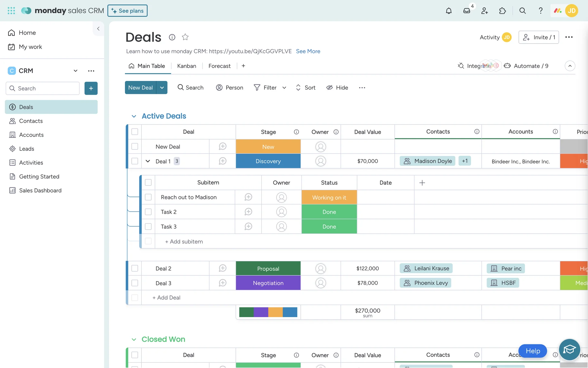Follow the See More link
The width and height of the screenshot is (588, 368).
[308, 51]
